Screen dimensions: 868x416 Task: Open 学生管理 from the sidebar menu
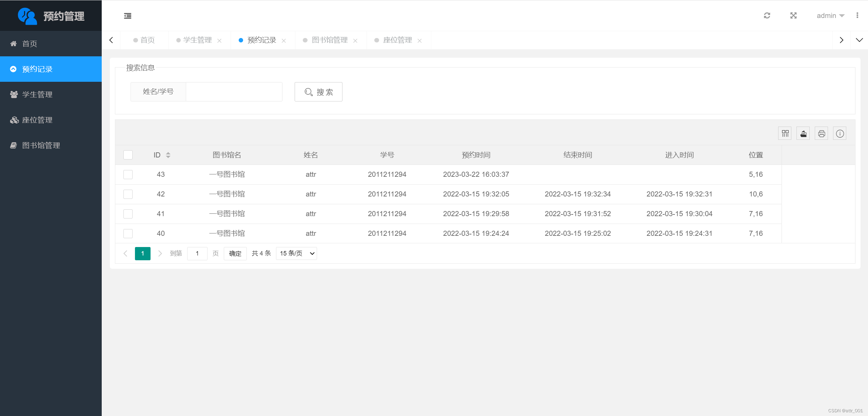click(37, 94)
